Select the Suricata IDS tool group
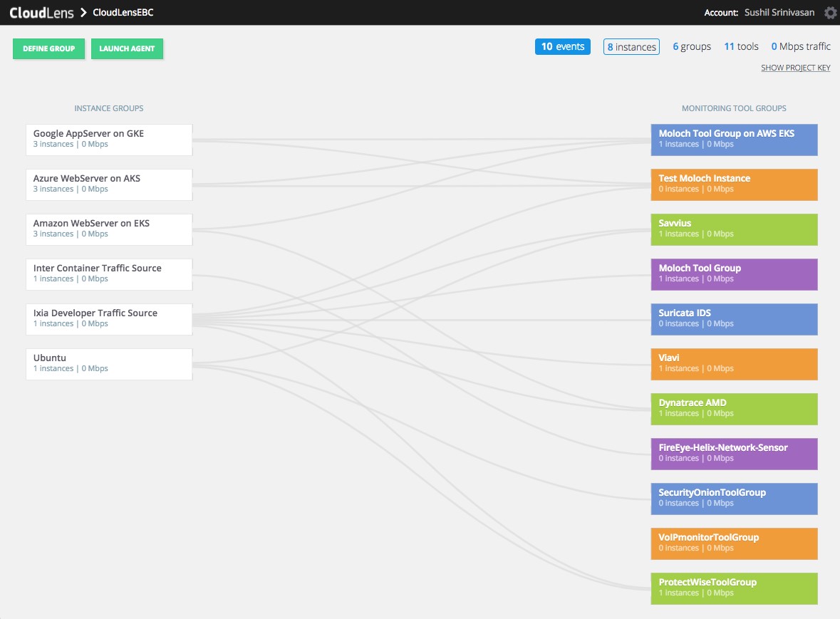 [x=734, y=318]
